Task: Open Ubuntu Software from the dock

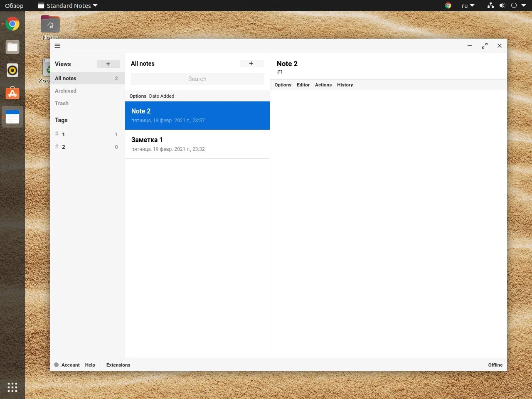Action: (12, 94)
